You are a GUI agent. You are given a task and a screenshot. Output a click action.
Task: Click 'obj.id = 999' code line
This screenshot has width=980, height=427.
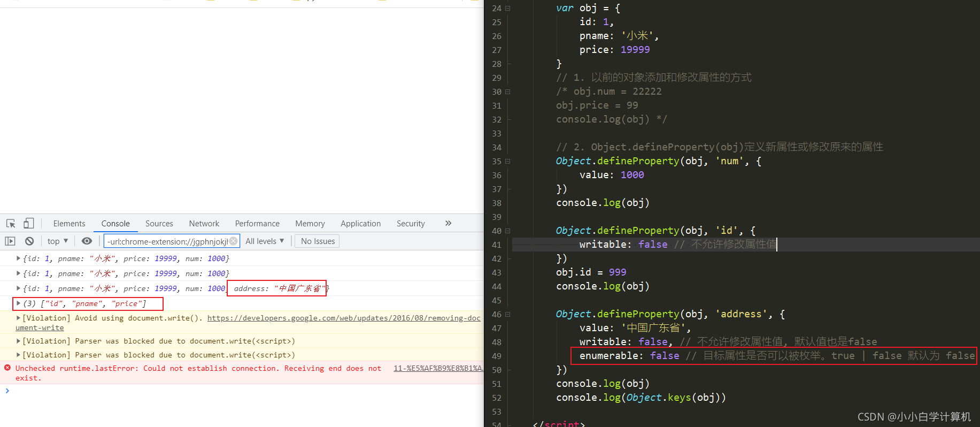click(x=591, y=272)
